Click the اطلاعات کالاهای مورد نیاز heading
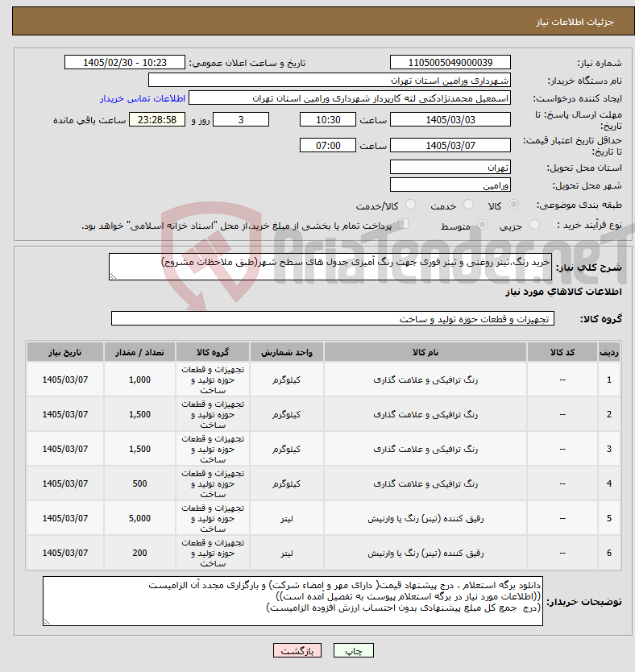This screenshot has width=635, height=672. (x=563, y=292)
